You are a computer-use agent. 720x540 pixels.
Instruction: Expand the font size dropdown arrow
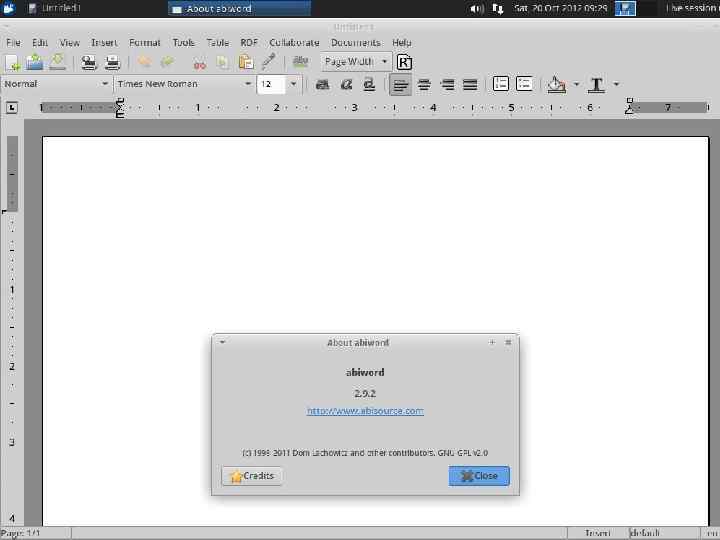293,84
